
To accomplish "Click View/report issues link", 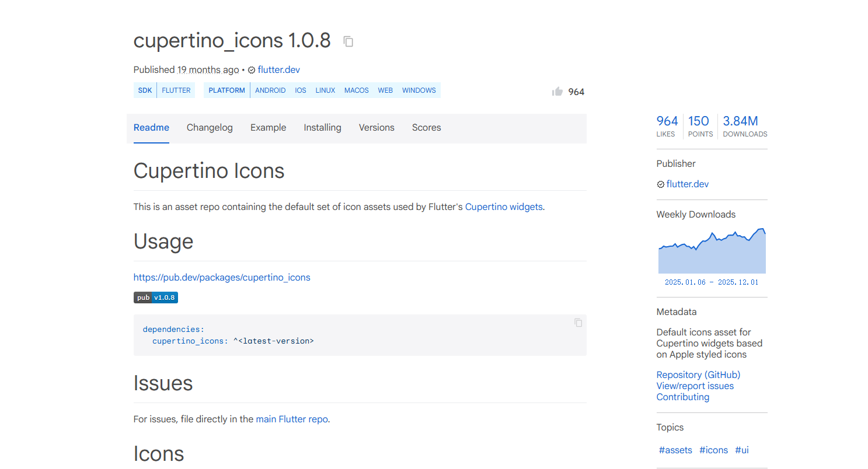I will click(x=695, y=386).
